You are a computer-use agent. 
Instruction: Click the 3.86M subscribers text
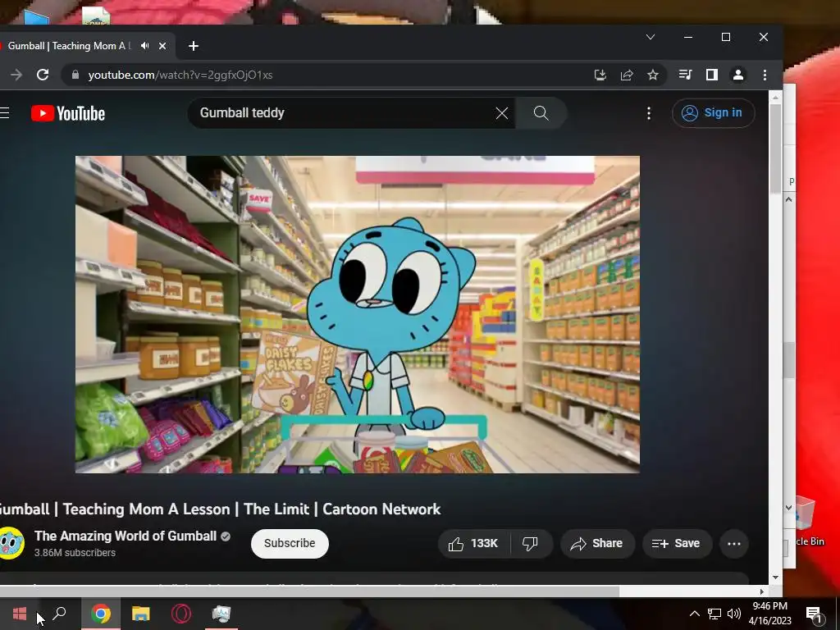(x=75, y=553)
